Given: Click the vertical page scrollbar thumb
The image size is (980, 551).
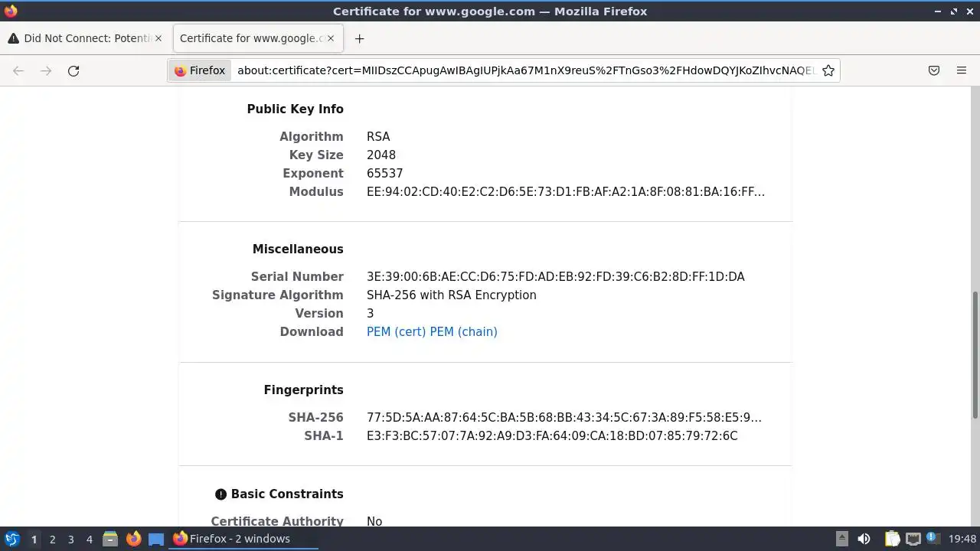Looking at the screenshot, I should click(975, 354).
